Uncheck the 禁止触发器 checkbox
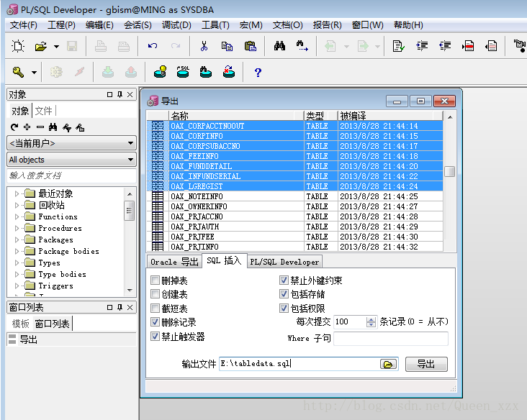The image size is (527, 420). pos(155,336)
